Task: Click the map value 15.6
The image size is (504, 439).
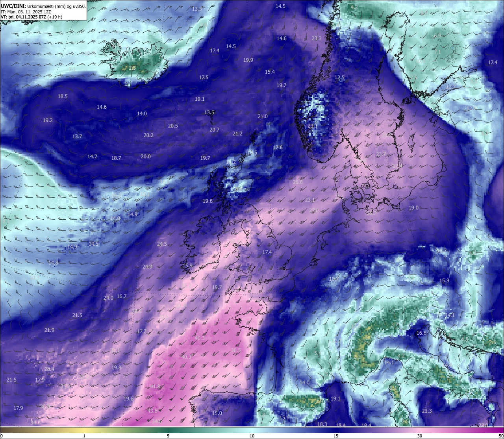Action: coord(284,418)
